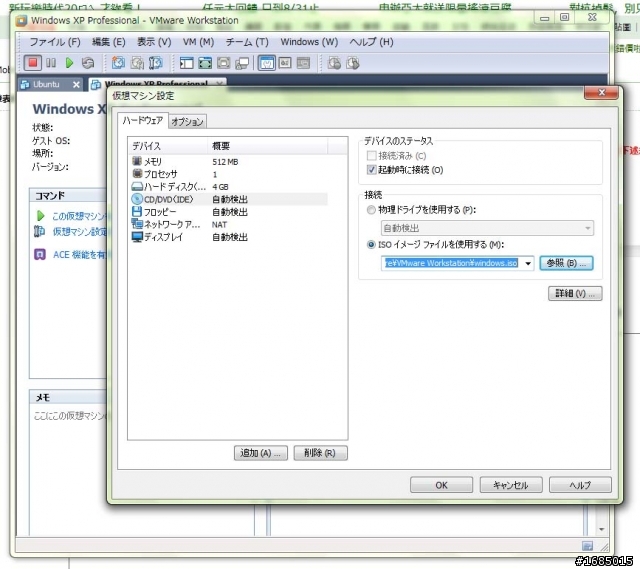The image size is (640, 569).
Task: Toggle the 起動時に接続 checkbox
Action: tap(371, 170)
